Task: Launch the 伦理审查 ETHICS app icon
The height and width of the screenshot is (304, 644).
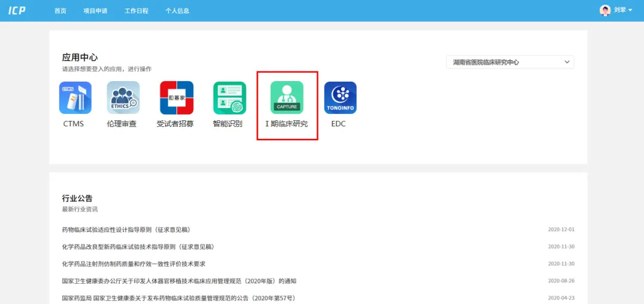Action: tap(123, 98)
